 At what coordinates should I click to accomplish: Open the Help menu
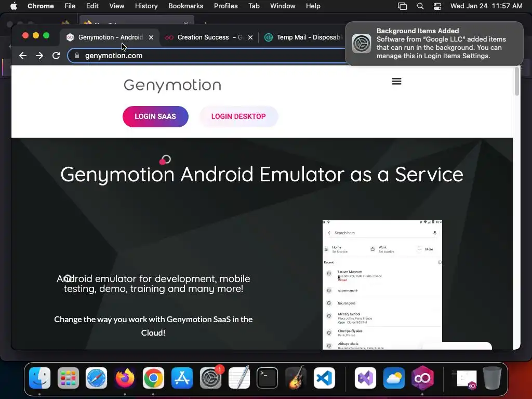[x=313, y=6]
